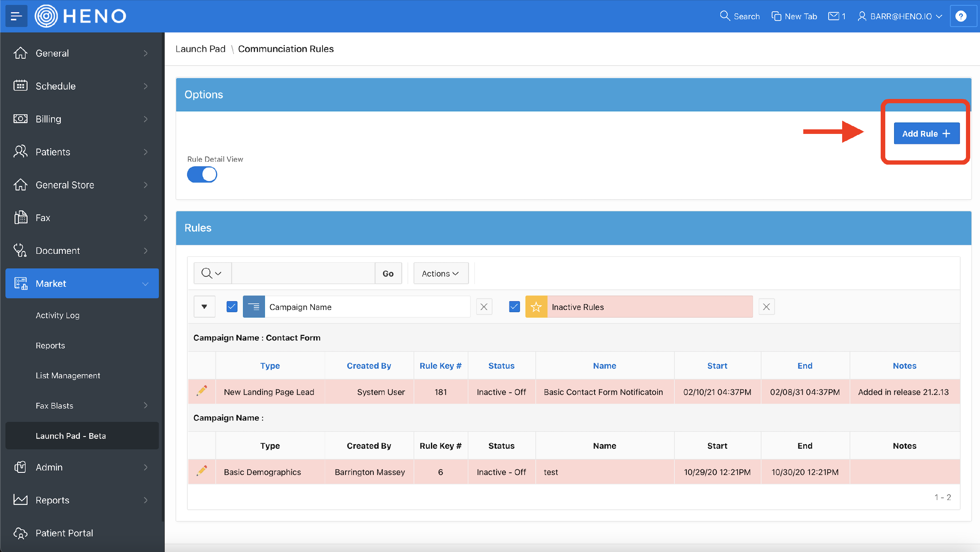Uncheck the Inactive Rules checkbox
The width and height of the screenshot is (980, 552).
(x=514, y=307)
